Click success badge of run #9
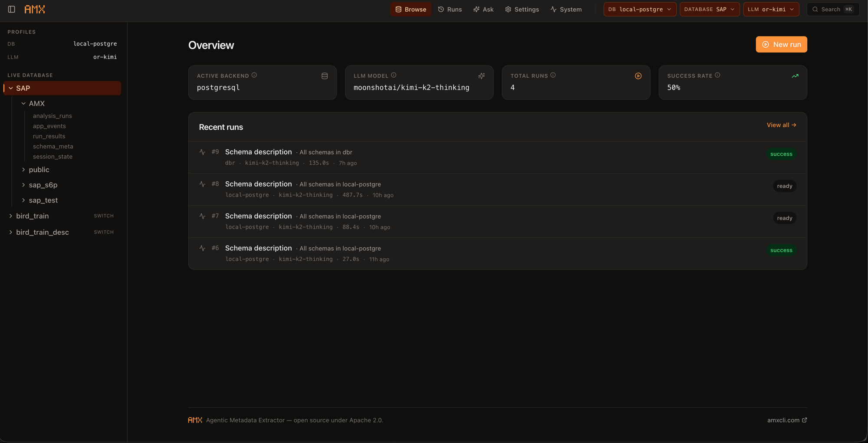 click(x=781, y=154)
